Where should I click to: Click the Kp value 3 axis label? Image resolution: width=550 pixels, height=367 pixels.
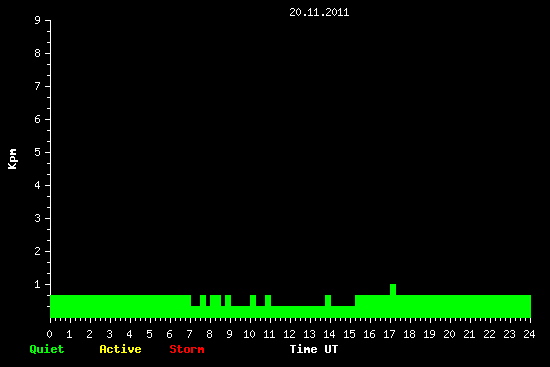(38, 218)
